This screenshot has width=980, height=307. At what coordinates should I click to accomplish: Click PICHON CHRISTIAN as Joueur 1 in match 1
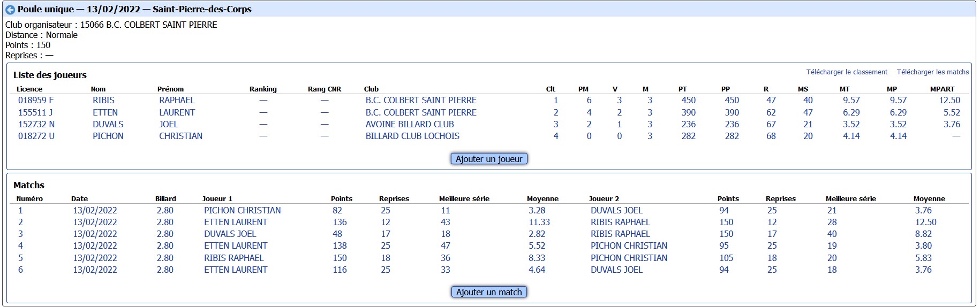pos(242,210)
